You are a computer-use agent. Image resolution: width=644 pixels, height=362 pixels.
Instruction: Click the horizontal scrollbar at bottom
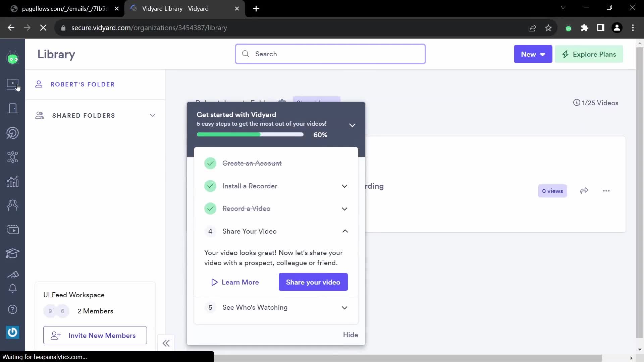[x=408, y=358]
